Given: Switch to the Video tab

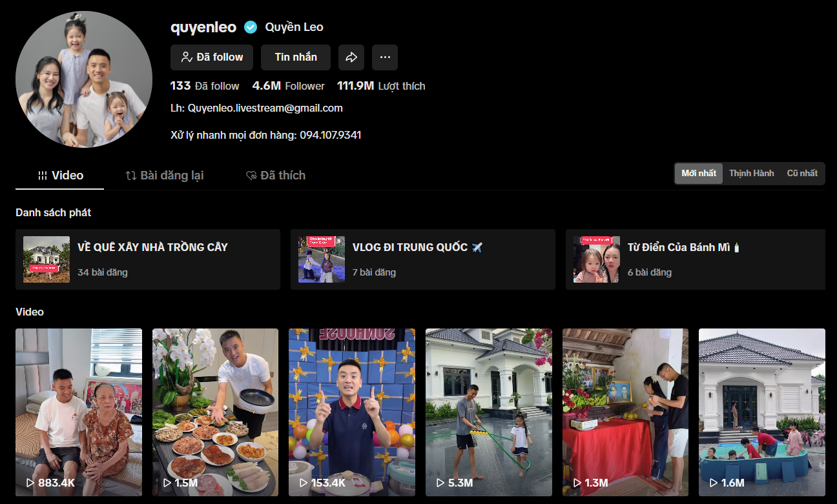Looking at the screenshot, I should [x=60, y=176].
